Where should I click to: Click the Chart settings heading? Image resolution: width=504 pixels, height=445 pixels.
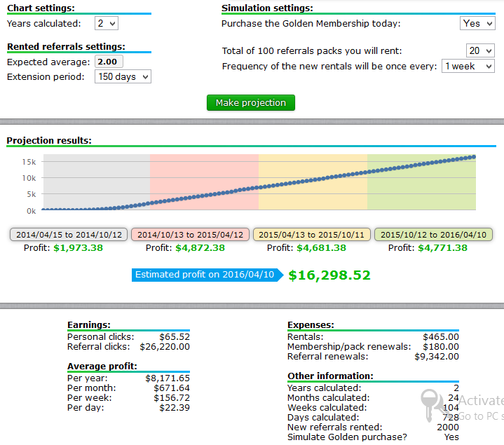(x=41, y=8)
